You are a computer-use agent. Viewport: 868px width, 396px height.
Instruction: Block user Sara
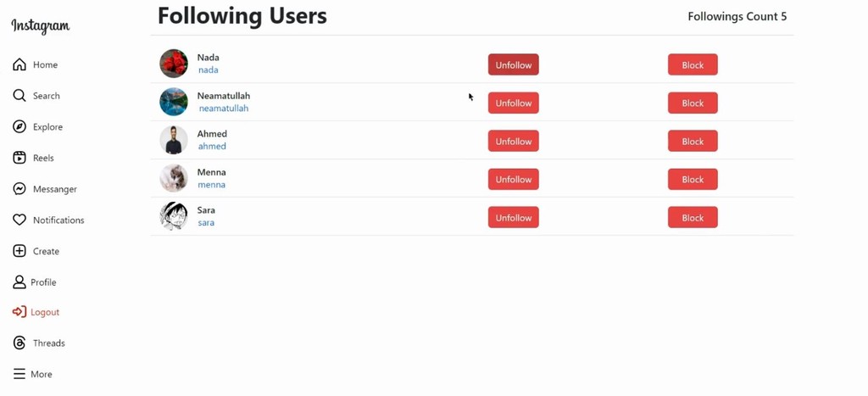coord(693,218)
